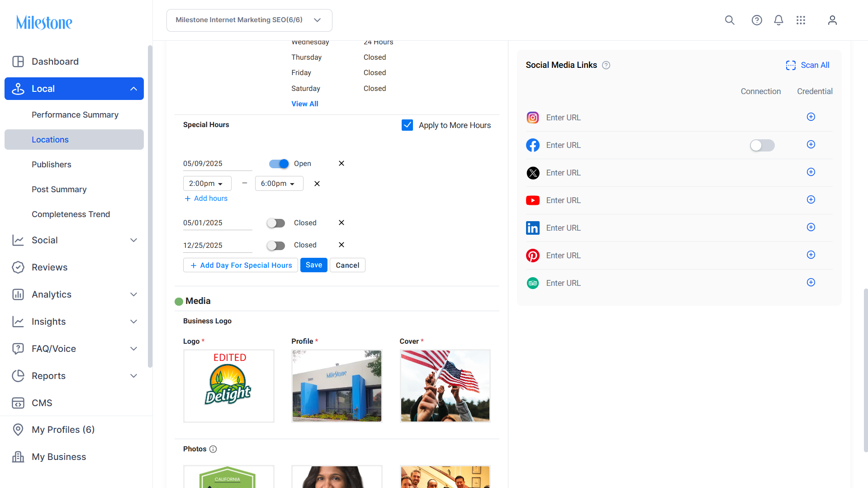
Task: Click the YouTube icon
Action: point(533,200)
